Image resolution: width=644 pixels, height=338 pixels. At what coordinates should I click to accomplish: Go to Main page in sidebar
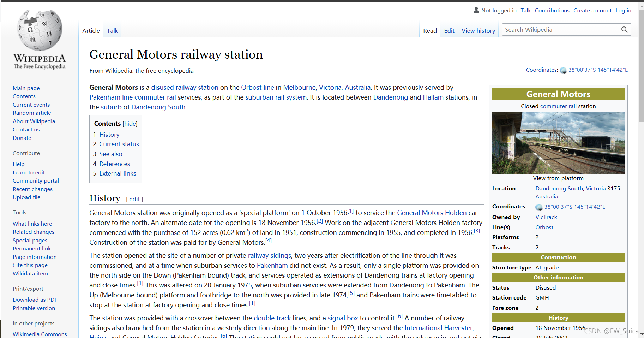[x=26, y=88]
